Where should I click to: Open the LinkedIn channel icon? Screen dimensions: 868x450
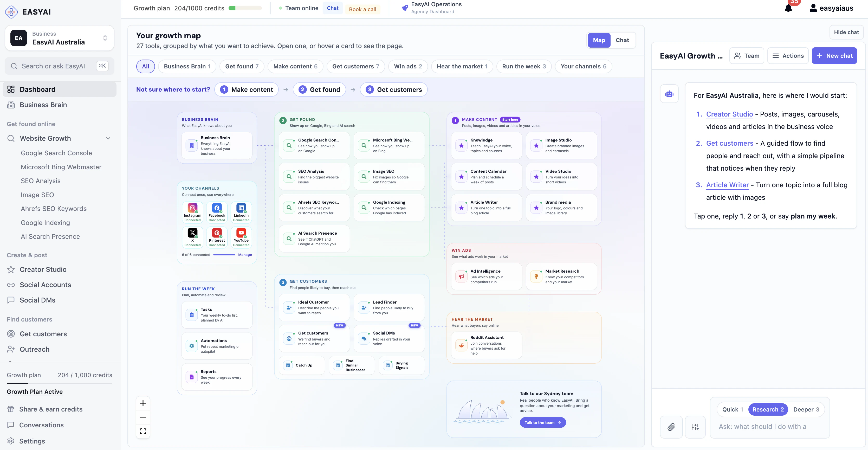coord(241,208)
